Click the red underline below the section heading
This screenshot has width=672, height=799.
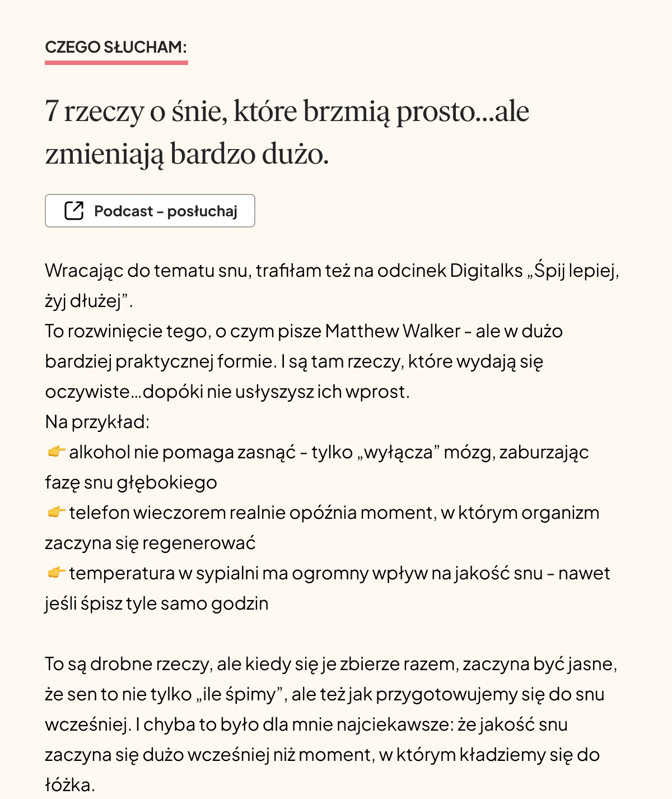coord(116,62)
